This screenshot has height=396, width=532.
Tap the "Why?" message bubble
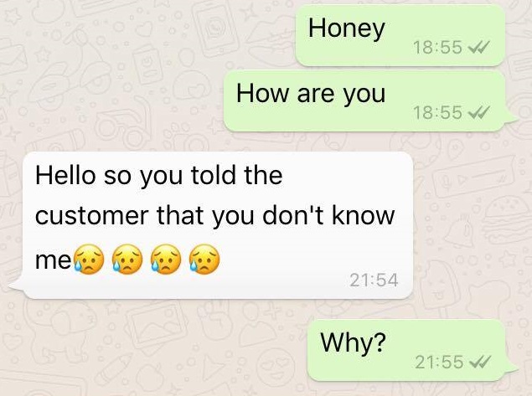(409, 351)
